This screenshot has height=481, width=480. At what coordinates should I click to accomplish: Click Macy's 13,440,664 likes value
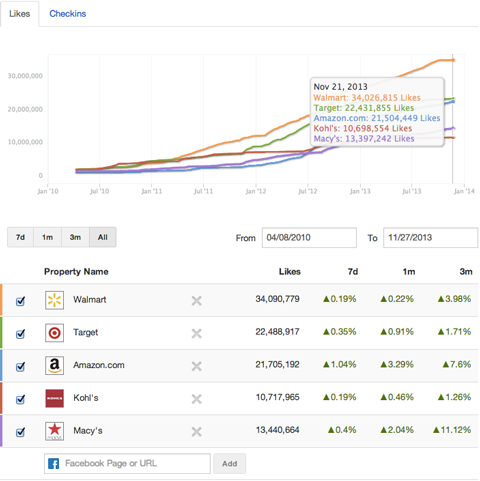click(277, 430)
